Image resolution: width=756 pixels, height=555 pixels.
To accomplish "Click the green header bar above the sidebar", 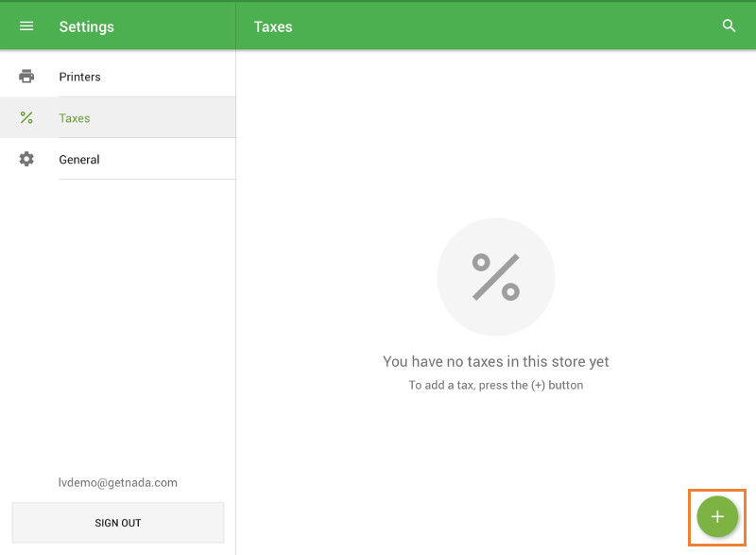I will [118, 26].
